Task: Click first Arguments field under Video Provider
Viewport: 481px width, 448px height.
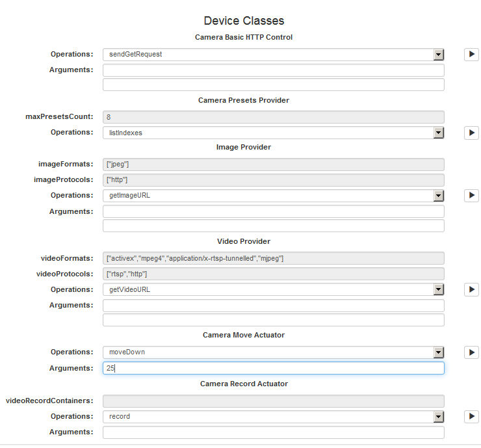Action: point(273,306)
